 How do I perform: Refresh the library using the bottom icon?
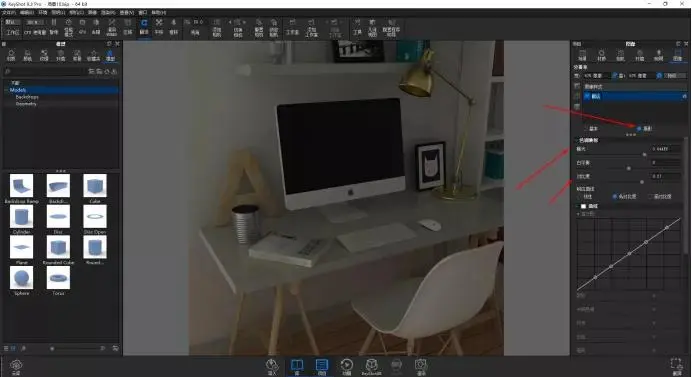coord(115,348)
